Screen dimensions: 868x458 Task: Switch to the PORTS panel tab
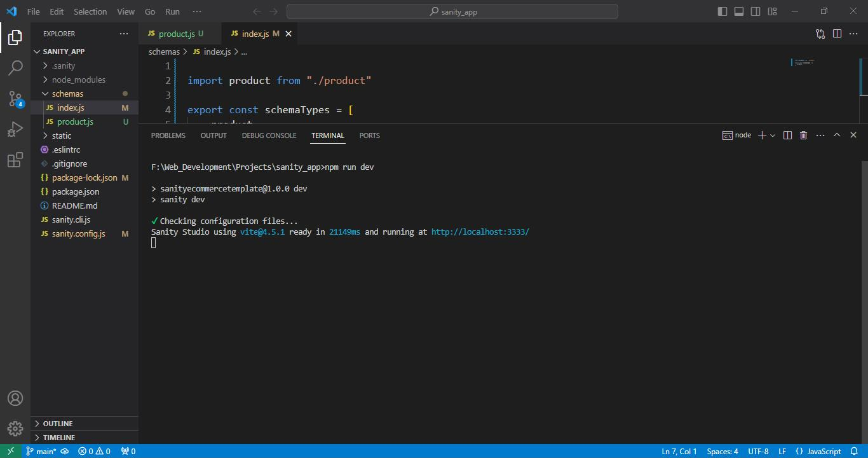(x=369, y=135)
